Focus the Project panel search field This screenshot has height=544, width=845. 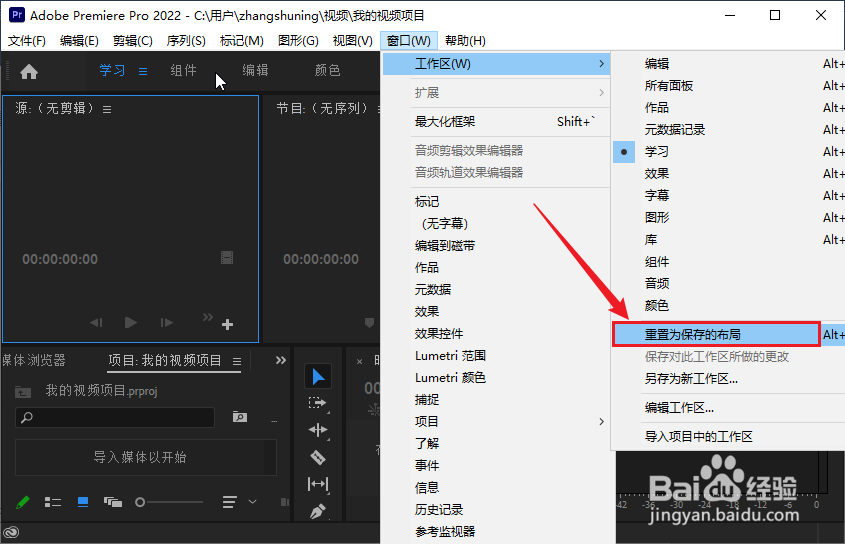[115, 417]
